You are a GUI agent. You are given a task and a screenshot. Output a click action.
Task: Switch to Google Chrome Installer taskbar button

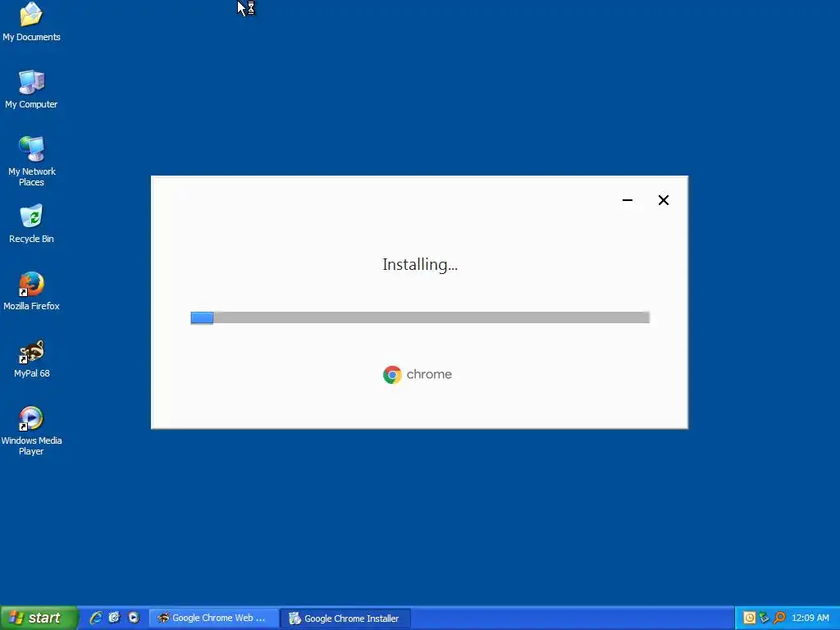tap(345, 619)
